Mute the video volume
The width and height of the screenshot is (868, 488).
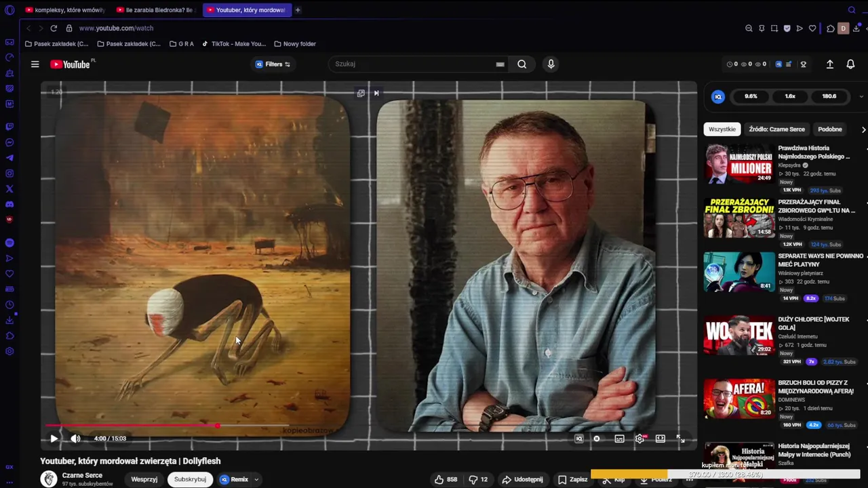[75, 439]
